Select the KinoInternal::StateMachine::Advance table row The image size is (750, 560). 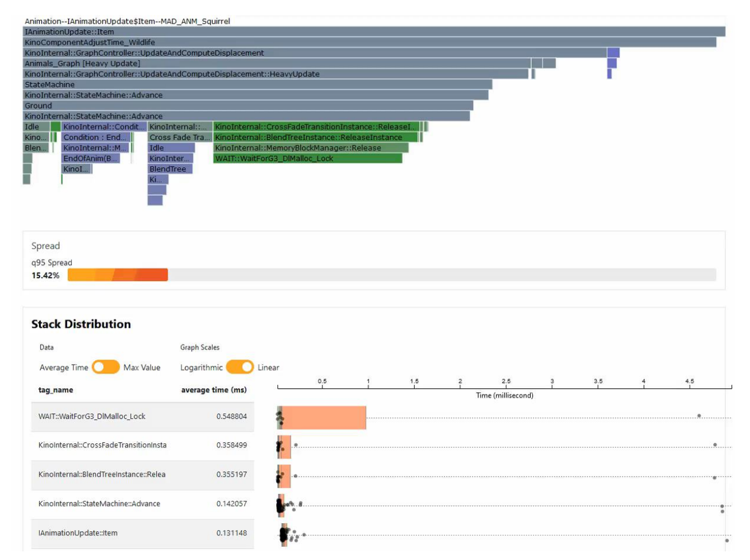pos(142,504)
